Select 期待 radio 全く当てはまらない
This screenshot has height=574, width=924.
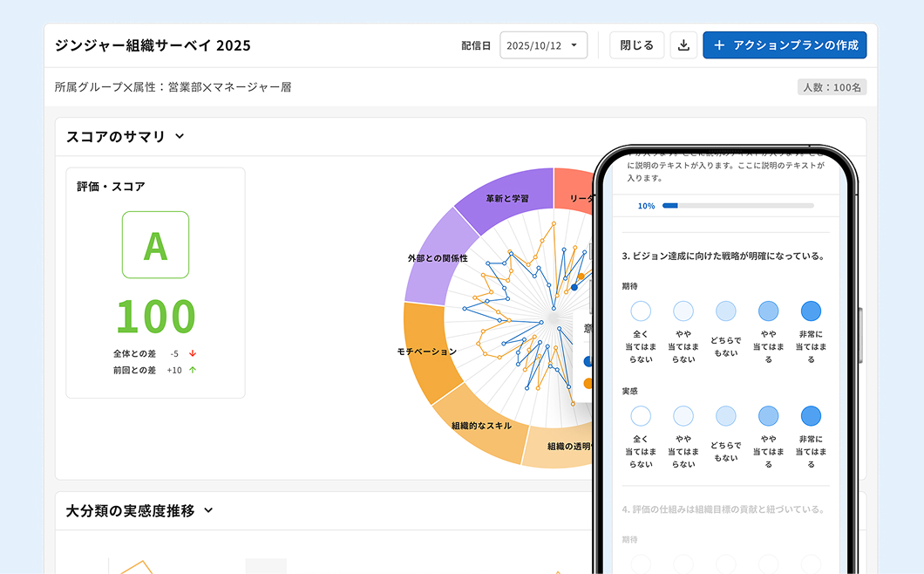click(x=641, y=311)
